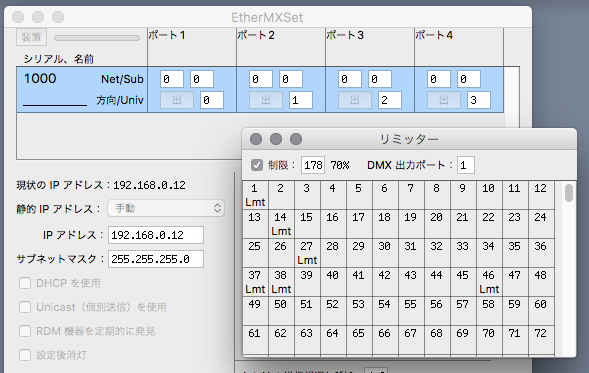Select channel 24 cell in limiter grid
589x373 pixels.
[541, 224]
